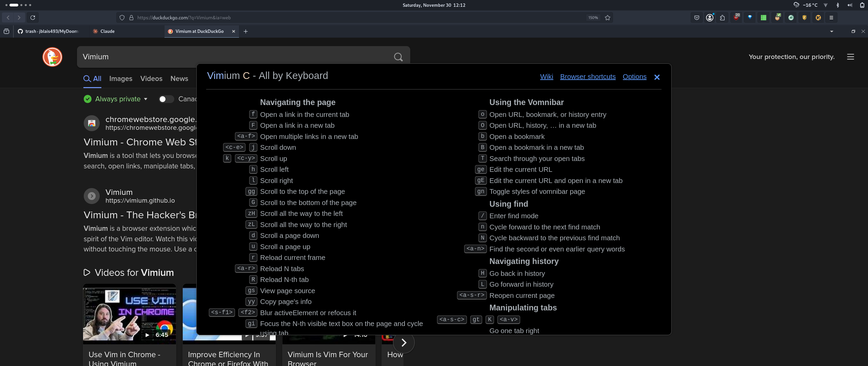The width and height of the screenshot is (868, 366).
Task: Switch to the Claude tab
Action: click(x=126, y=31)
